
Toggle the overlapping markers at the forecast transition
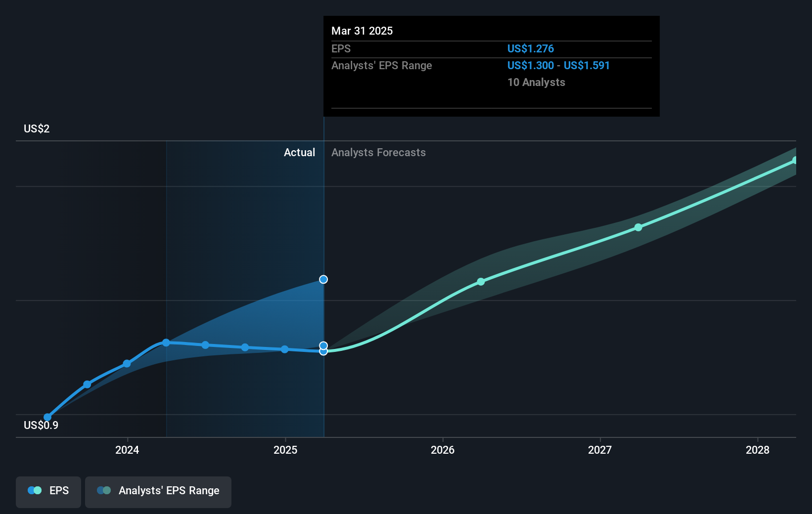pyautogui.click(x=323, y=347)
